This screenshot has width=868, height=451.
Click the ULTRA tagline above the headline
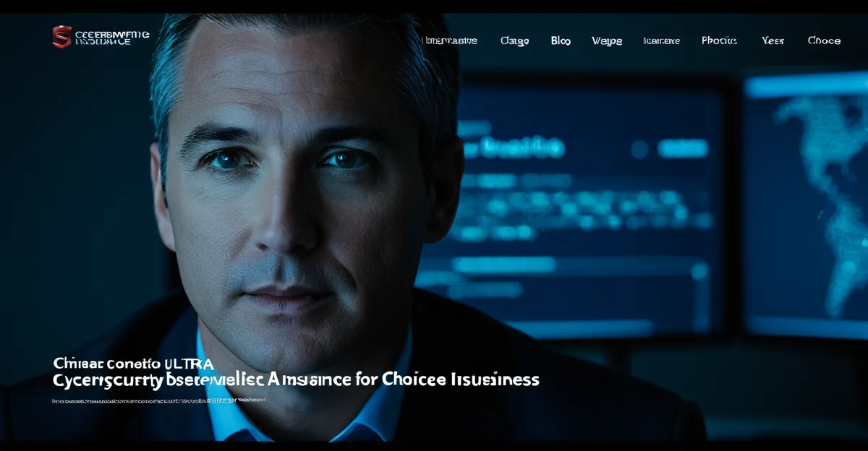click(x=133, y=364)
